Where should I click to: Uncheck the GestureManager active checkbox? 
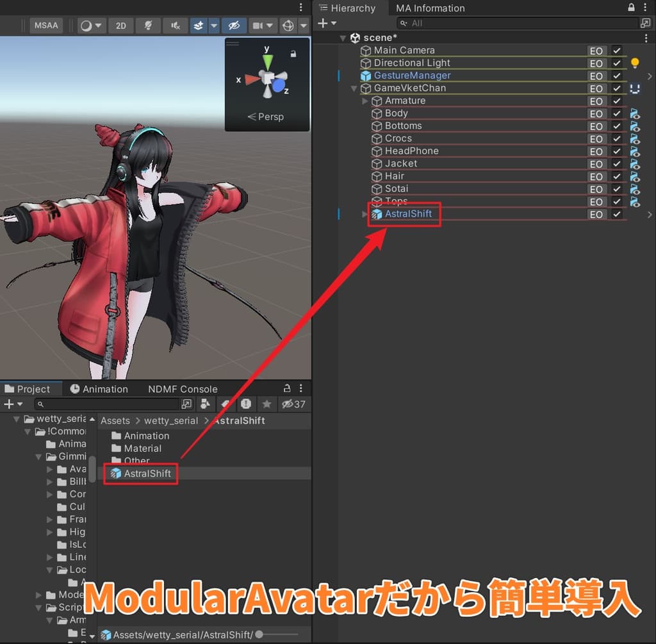point(617,76)
